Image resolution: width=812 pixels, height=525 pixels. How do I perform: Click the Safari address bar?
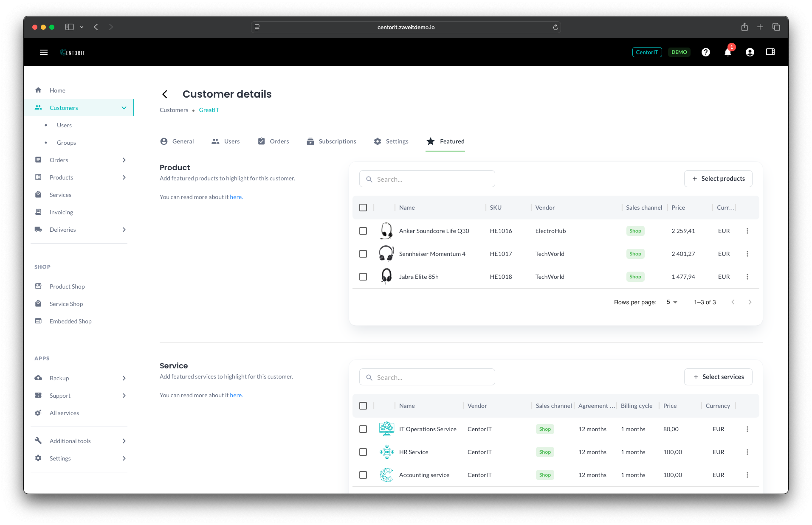(x=406, y=27)
